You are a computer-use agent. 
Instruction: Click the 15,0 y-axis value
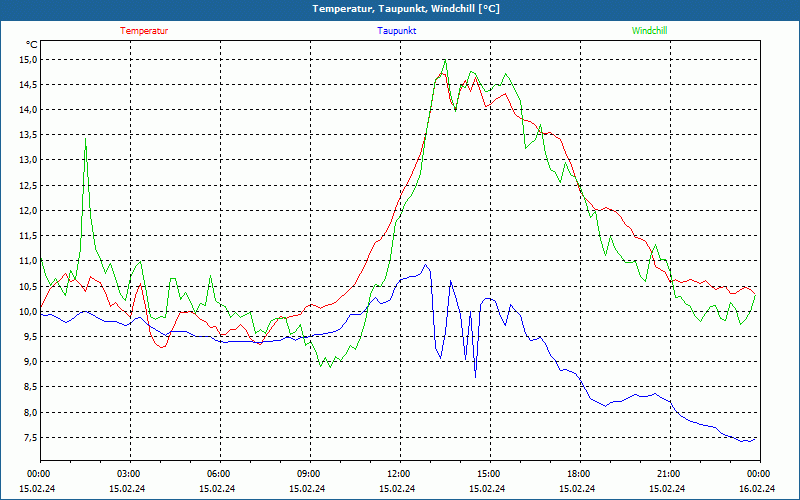[x=29, y=60]
